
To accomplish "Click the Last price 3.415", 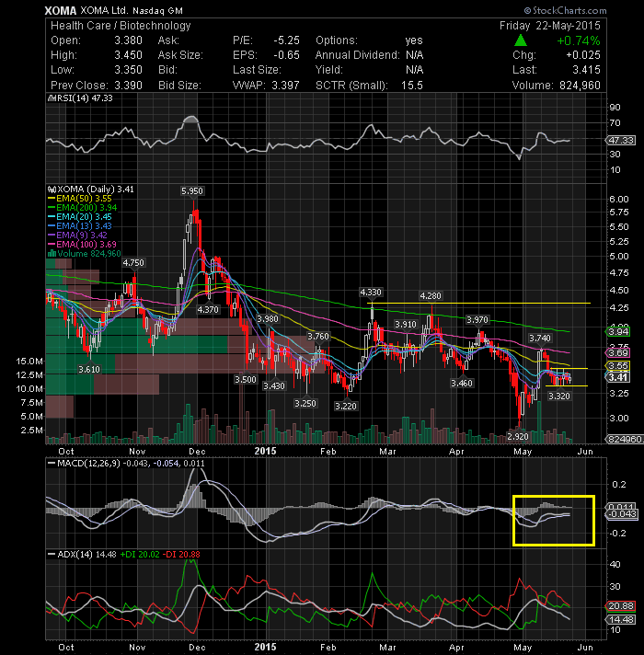I will point(586,70).
